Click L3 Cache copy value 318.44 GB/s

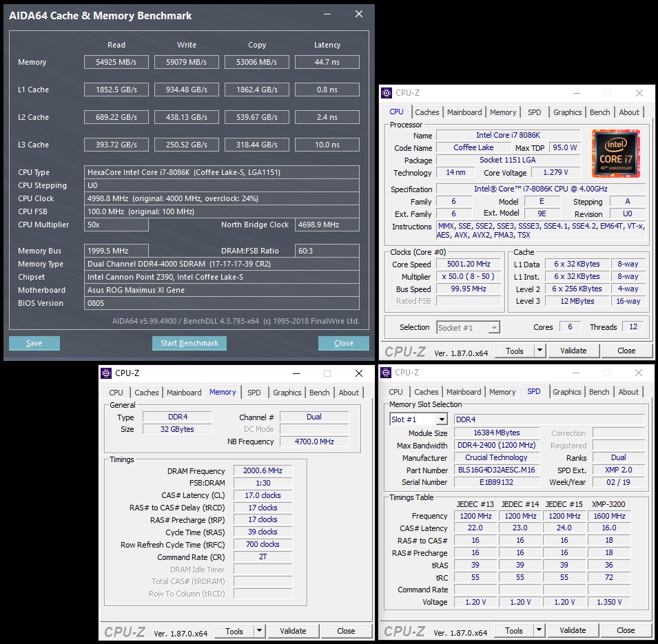257,145
